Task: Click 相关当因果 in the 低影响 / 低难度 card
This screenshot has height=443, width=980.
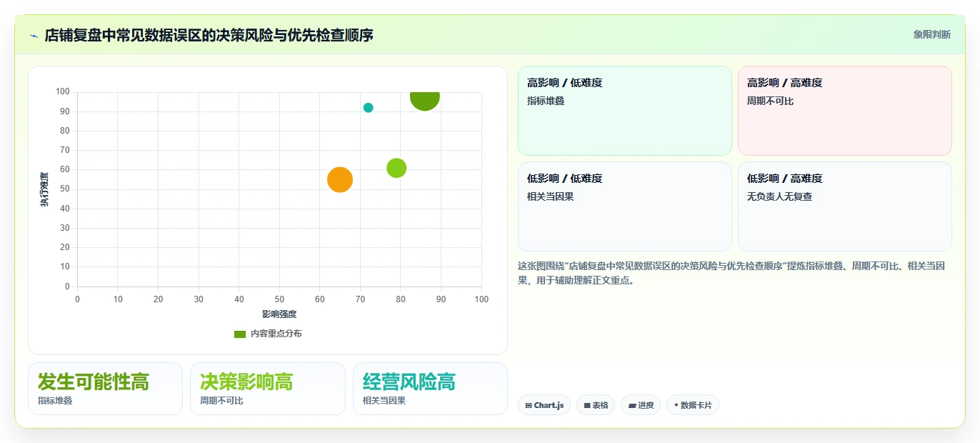Action: point(551,196)
